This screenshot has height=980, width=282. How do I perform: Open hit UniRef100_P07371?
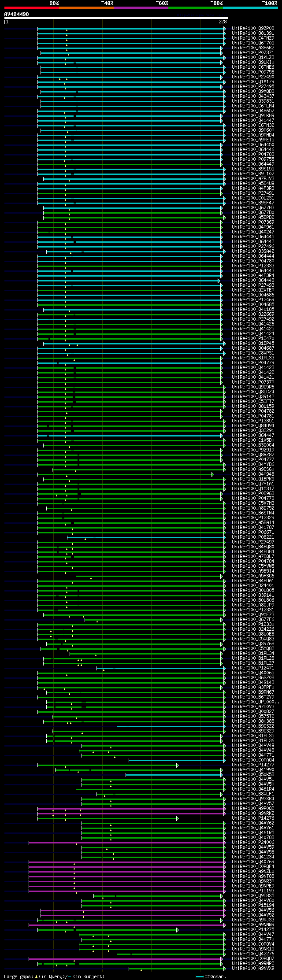click(x=253, y=52)
